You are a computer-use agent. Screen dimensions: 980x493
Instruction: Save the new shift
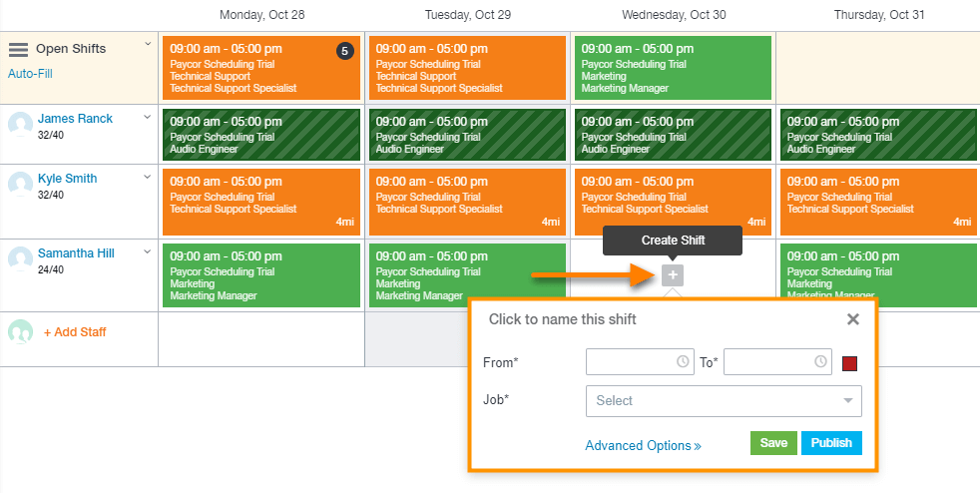click(x=773, y=443)
